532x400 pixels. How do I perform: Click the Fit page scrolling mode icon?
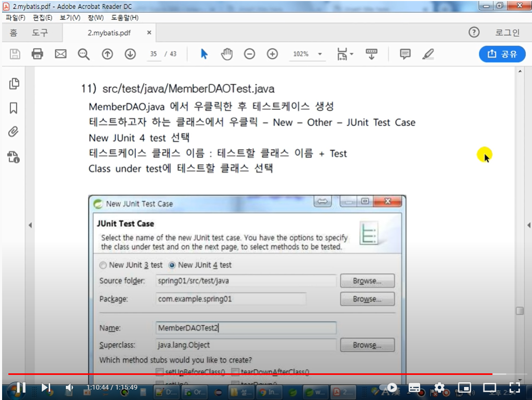pyautogui.click(x=344, y=54)
